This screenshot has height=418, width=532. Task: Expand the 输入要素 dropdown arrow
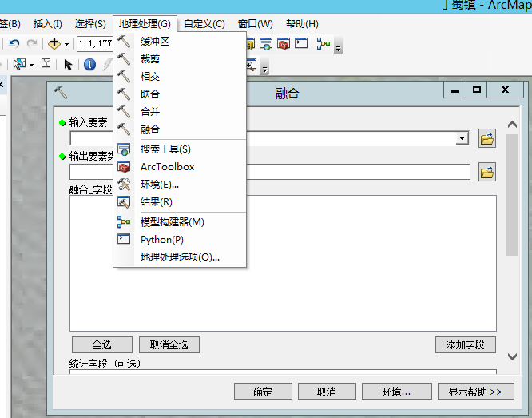coord(462,138)
